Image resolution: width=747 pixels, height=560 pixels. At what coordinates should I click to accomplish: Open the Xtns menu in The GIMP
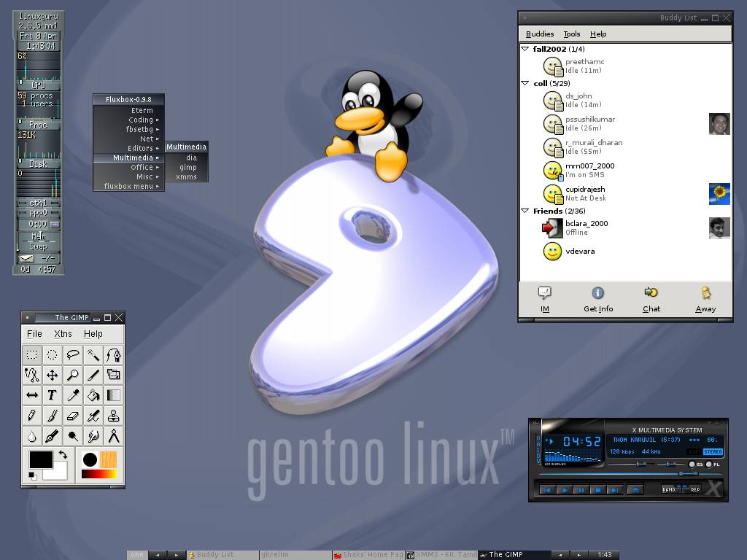[63, 334]
